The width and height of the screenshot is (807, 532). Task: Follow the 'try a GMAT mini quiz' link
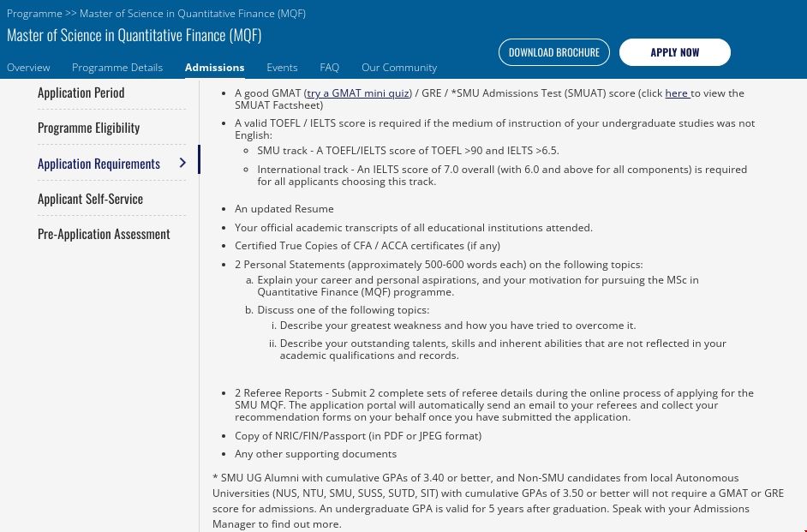[358, 93]
